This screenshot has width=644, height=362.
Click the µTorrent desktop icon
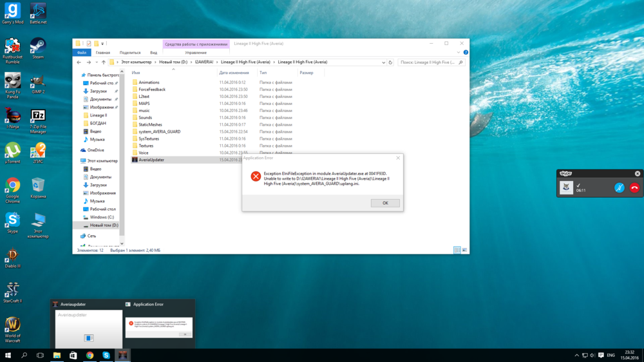12,151
